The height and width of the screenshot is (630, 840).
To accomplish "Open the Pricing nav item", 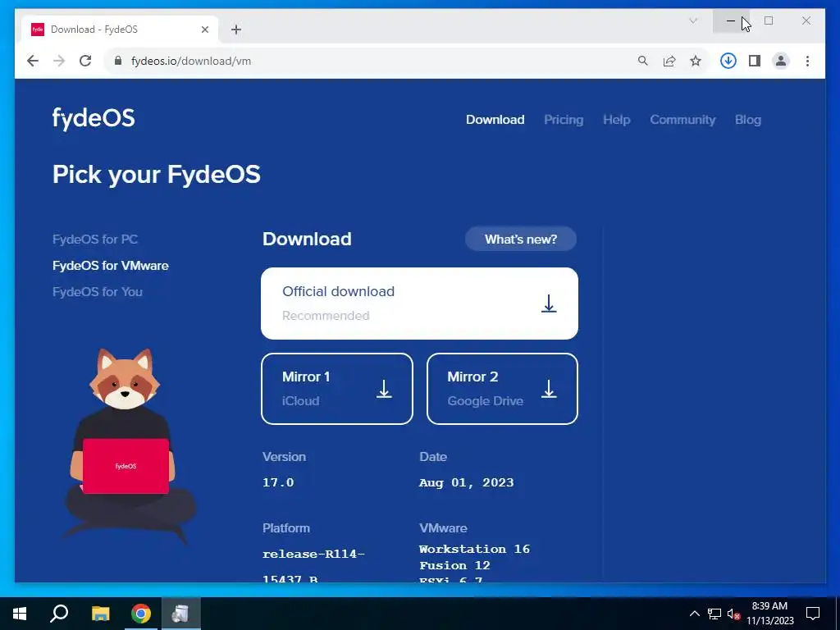I will coord(564,120).
